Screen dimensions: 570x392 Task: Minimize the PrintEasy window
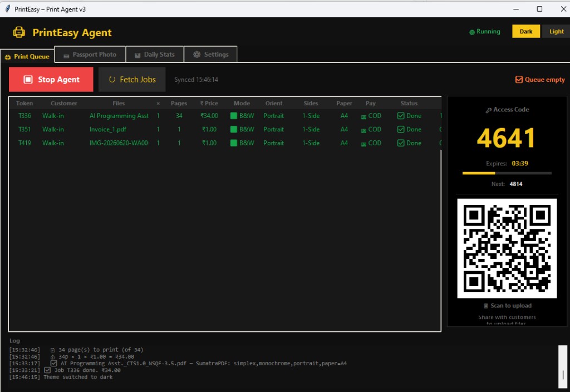pyautogui.click(x=516, y=9)
